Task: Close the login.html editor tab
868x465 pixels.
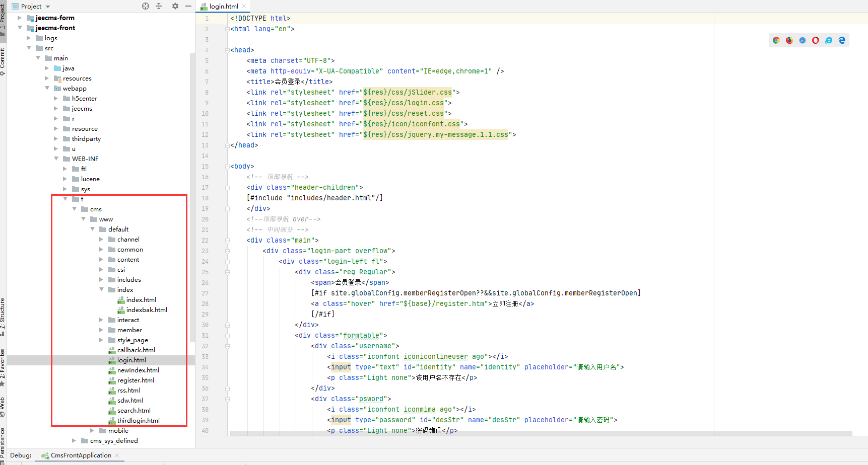Action: pyautogui.click(x=244, y=6)
